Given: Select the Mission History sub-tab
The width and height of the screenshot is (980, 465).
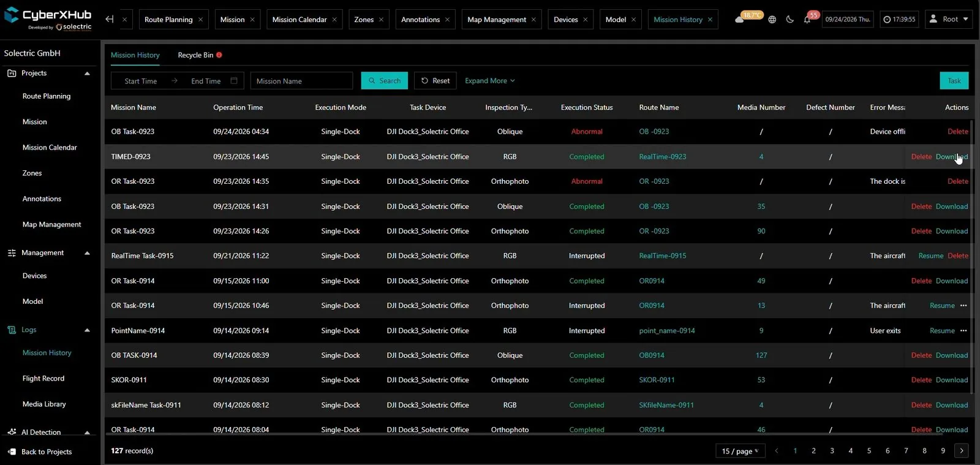Looking at the screenshot, I should [x=135, y=55].
